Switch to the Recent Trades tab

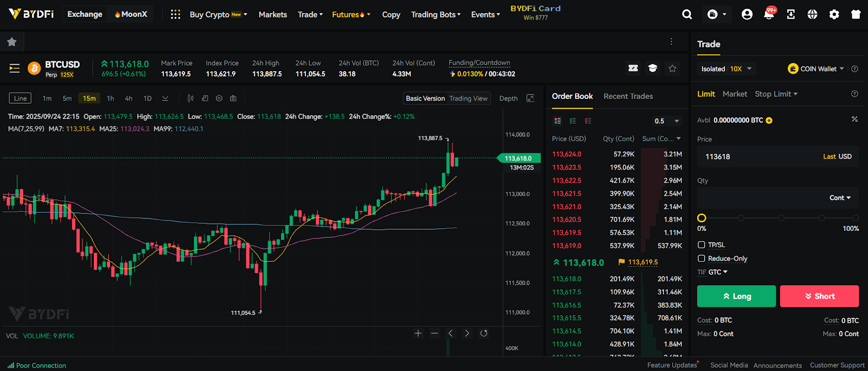tap(628, 96)
